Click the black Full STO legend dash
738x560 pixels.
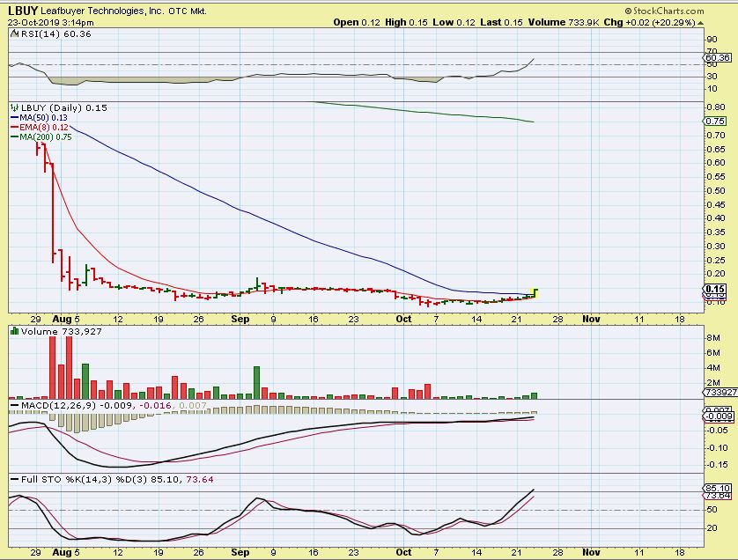[x=15, y=480]
